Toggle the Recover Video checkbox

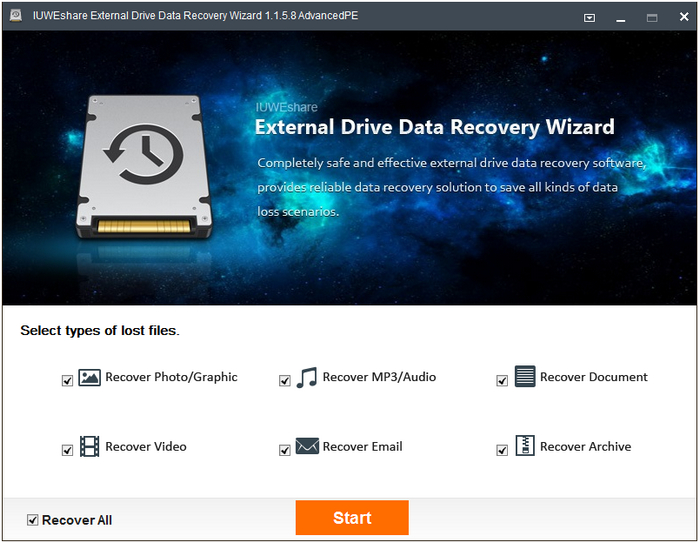[68, 450]
